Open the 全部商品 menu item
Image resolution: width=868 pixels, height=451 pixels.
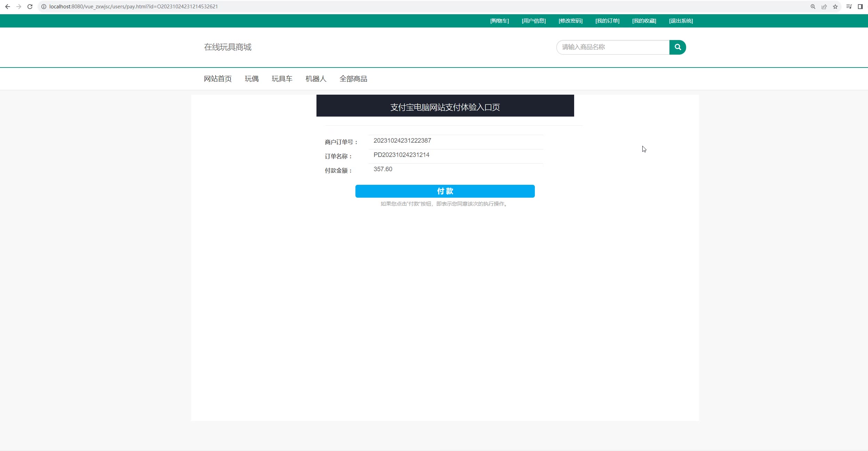pos(353,79)
